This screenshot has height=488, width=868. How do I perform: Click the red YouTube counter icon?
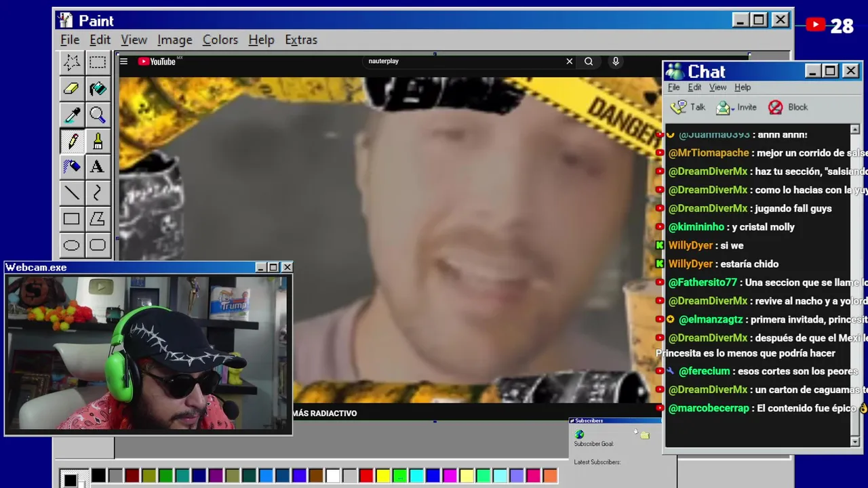[816, 25]
